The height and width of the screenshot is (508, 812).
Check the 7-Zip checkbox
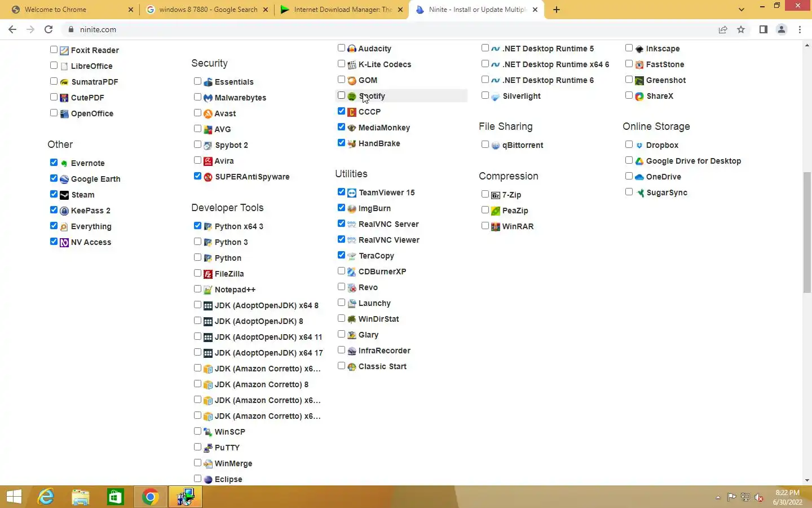[x=485, y=194]
